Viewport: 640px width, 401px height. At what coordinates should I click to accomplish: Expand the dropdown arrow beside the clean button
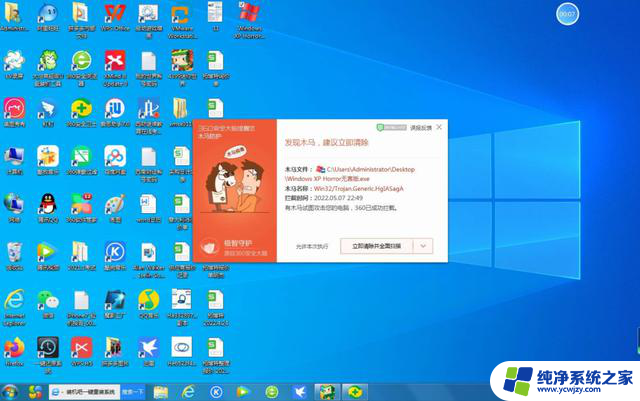423,246
